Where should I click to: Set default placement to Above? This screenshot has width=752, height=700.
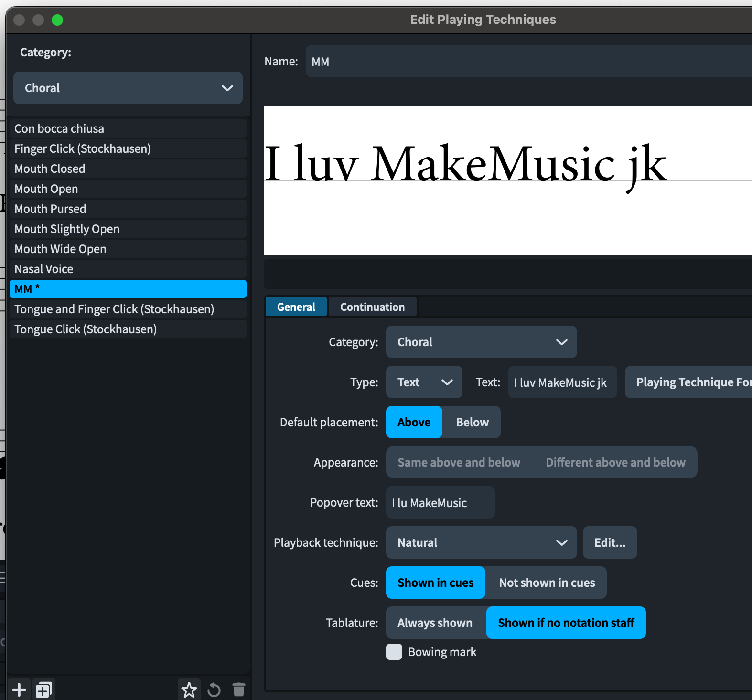point(414,422)
